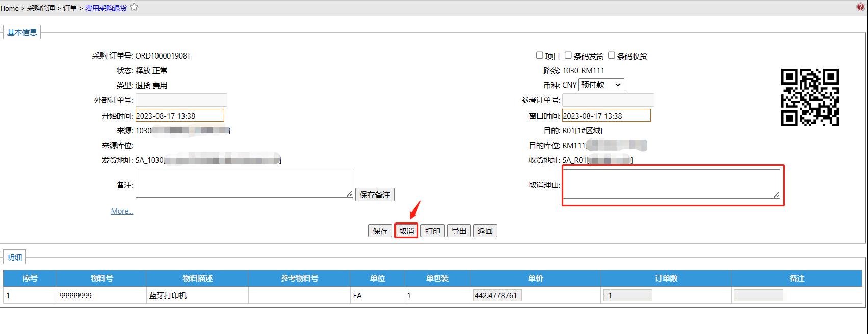Open the help question mark icon
868x334 pixels.
point(861,7)
